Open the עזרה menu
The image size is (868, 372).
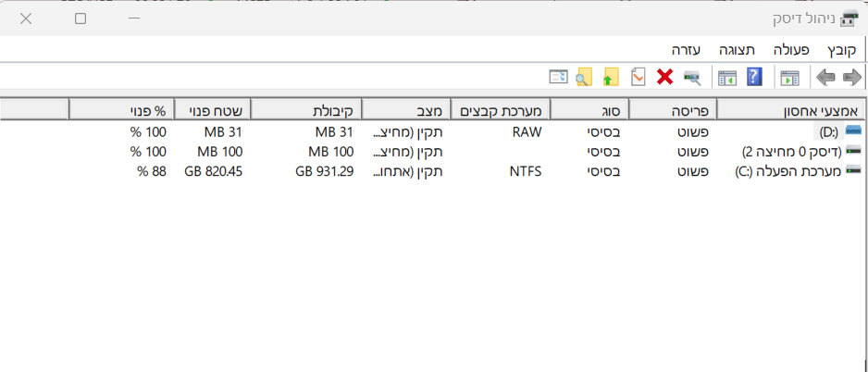tap(687, 50)
